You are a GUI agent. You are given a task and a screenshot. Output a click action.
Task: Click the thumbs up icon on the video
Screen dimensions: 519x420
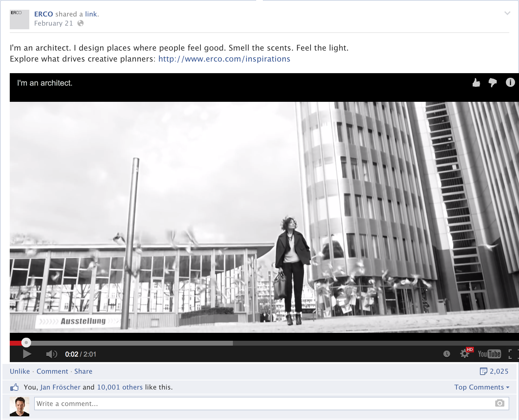click(x=476, y=83)
